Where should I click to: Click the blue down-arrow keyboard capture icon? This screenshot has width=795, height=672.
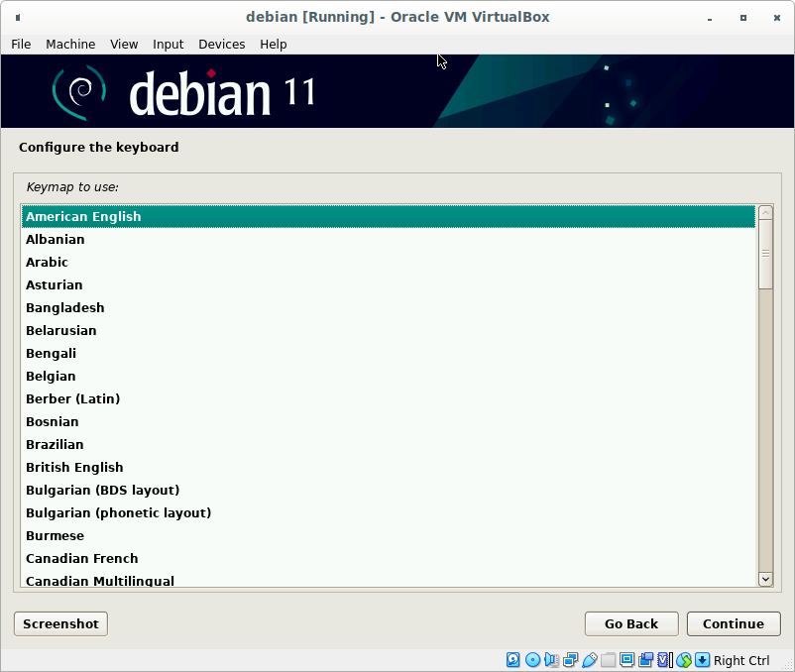click(702, 660)
